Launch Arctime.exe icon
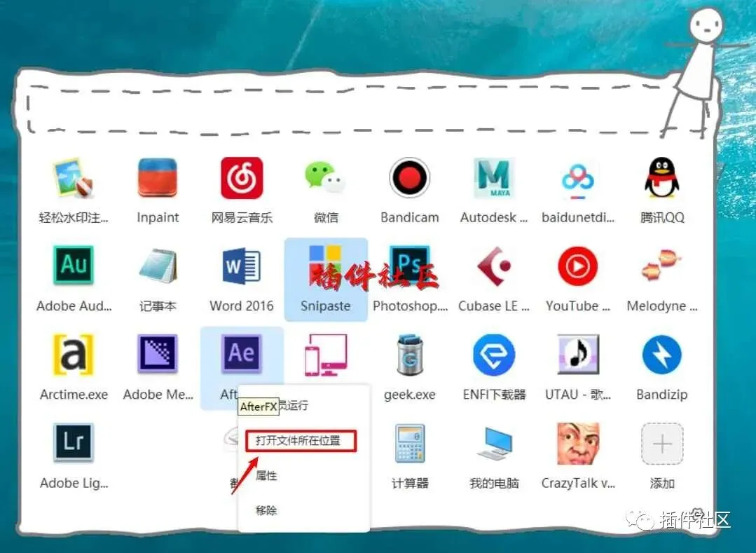 click(x=74, y=355)
